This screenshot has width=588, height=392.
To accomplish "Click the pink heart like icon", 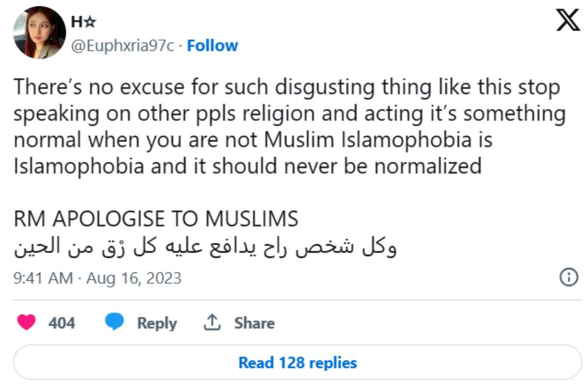I will (x=26, y=323).
